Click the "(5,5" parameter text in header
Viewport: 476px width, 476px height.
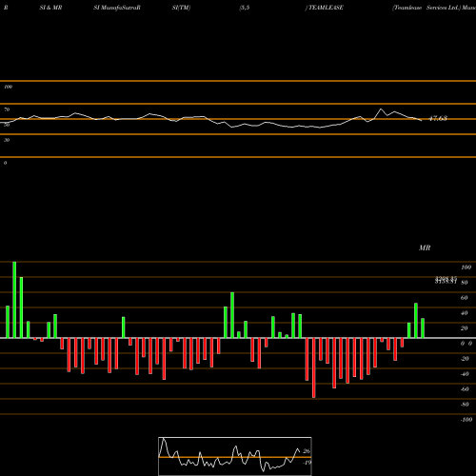245,8
